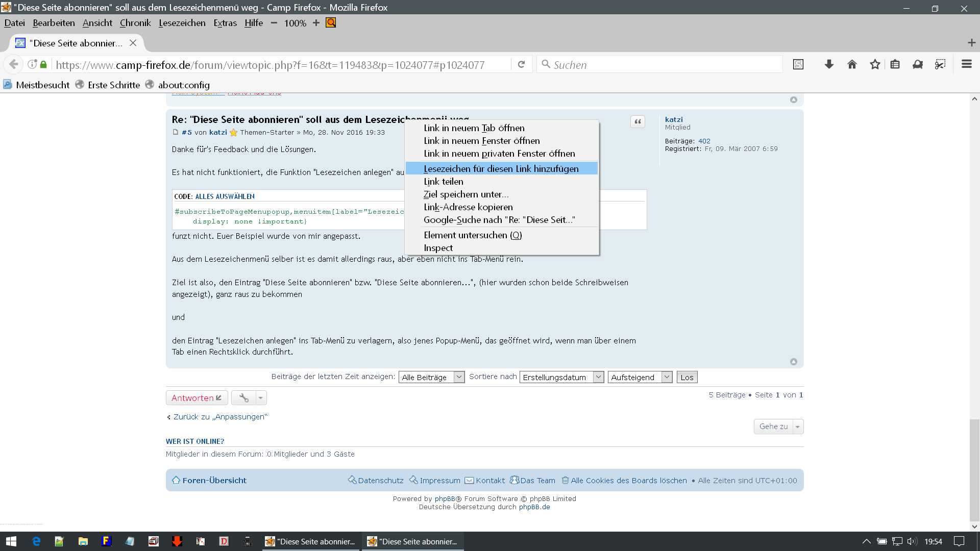Click the quote post icon
Viewport: 980px width, 551px height.
(x=638, y=121)
